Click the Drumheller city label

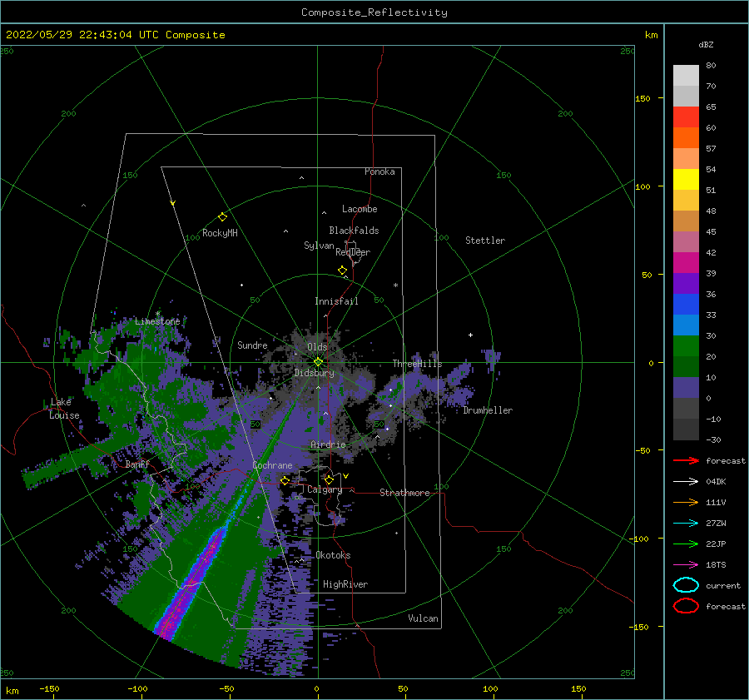tap(488, 410)
